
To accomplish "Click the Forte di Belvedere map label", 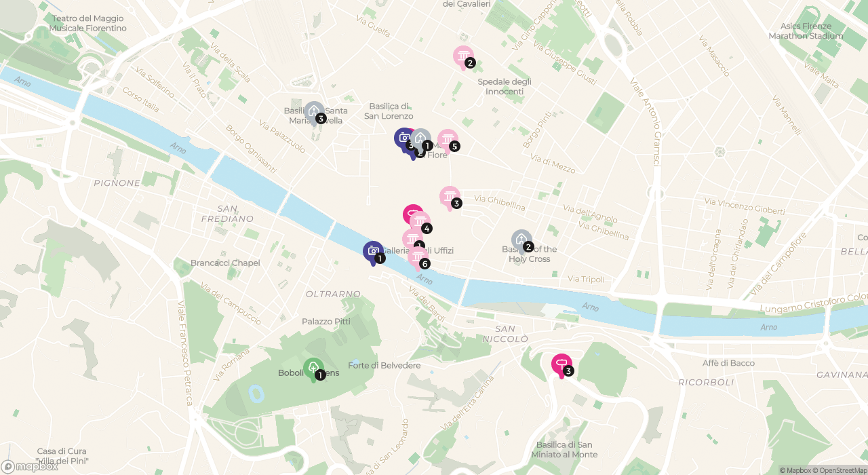I will click(384, 366).
